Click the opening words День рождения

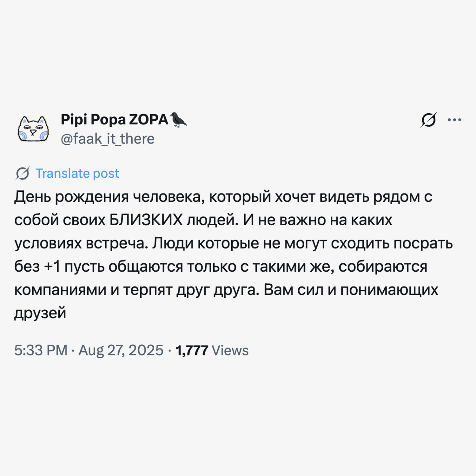point(71,197)
